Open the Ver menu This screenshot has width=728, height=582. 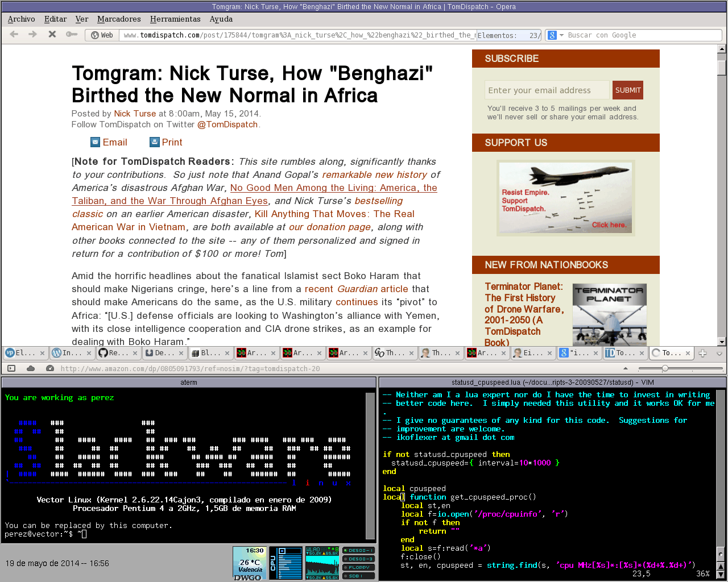click(82, 19)
